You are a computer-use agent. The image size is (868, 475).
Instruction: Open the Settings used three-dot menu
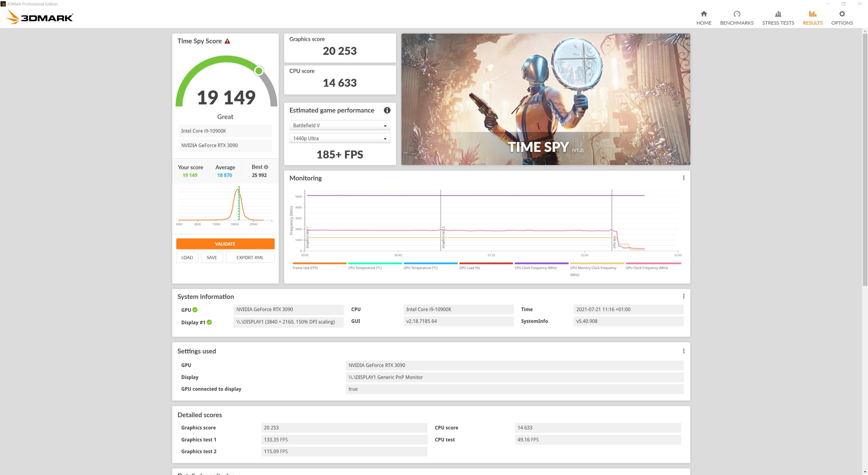[684, 351]
